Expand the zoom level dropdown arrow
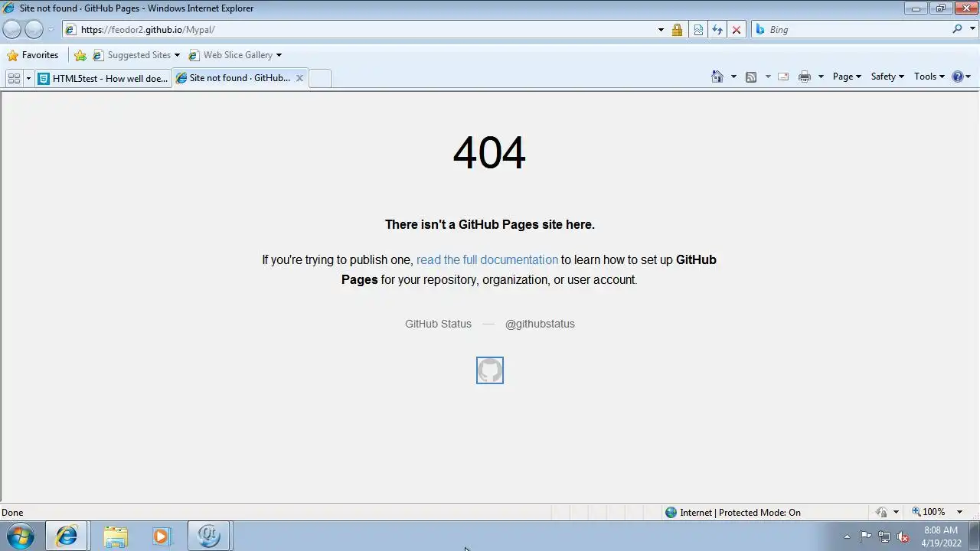Viewport: 980px width, 551px height. point(959,512)
